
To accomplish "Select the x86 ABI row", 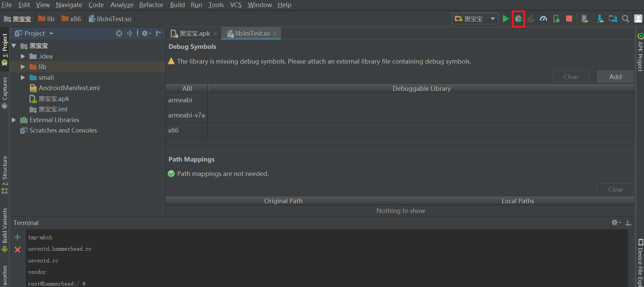I will pos(400,130).
